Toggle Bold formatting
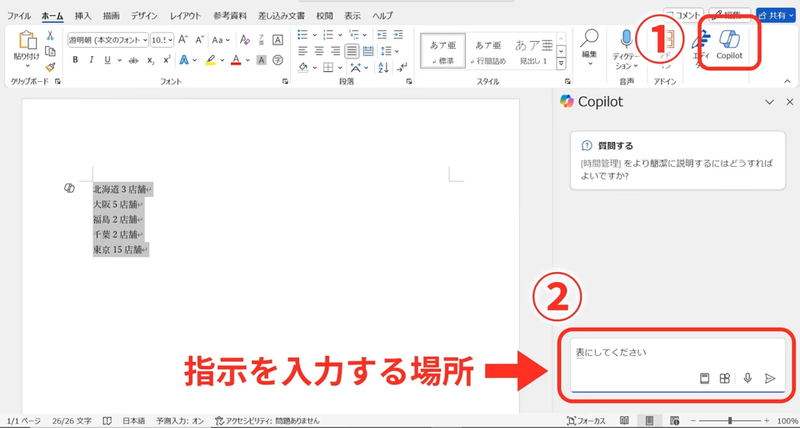Image resolution: width=800 pixels, height=428 pixels. pyautogui.click(x=76, y=60)
